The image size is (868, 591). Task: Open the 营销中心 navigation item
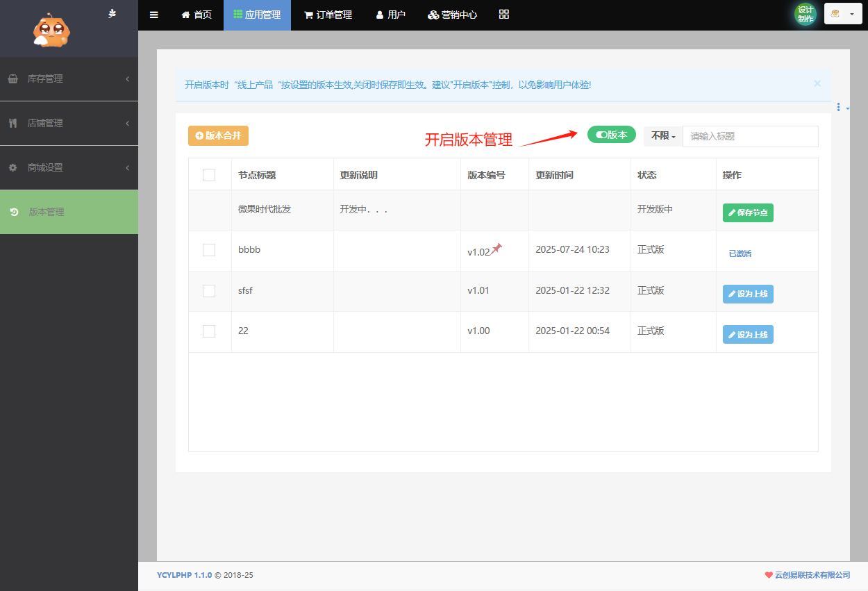click(452, 15)
